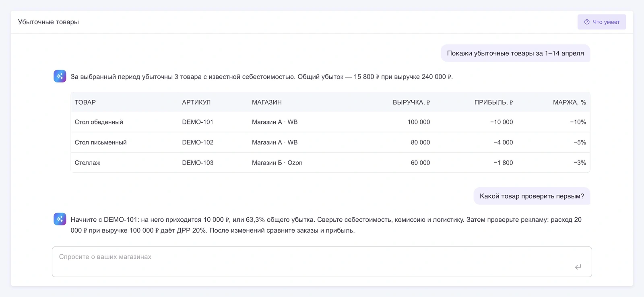644x297 pixels.
Task: Click "Магазин А · WB" in the Стол письменный row
Action: click(x=275, y=142)
